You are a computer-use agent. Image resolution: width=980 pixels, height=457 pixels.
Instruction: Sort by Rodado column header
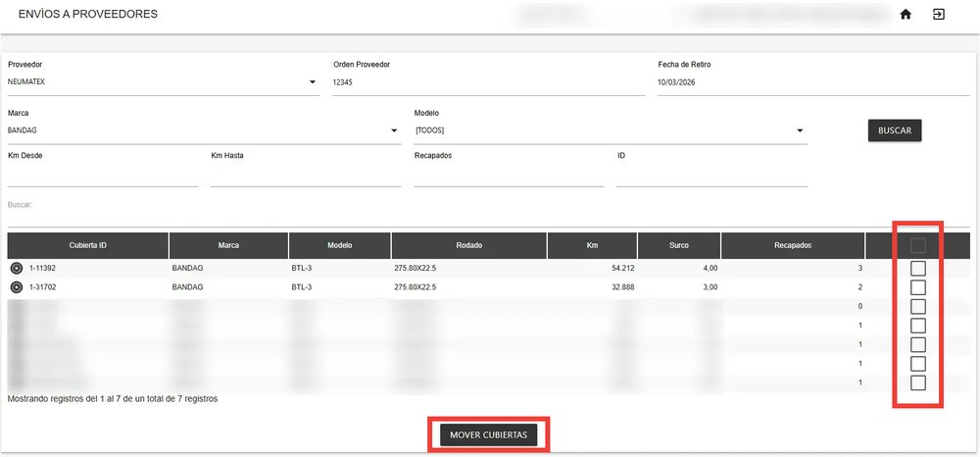(x=469, y=246)
